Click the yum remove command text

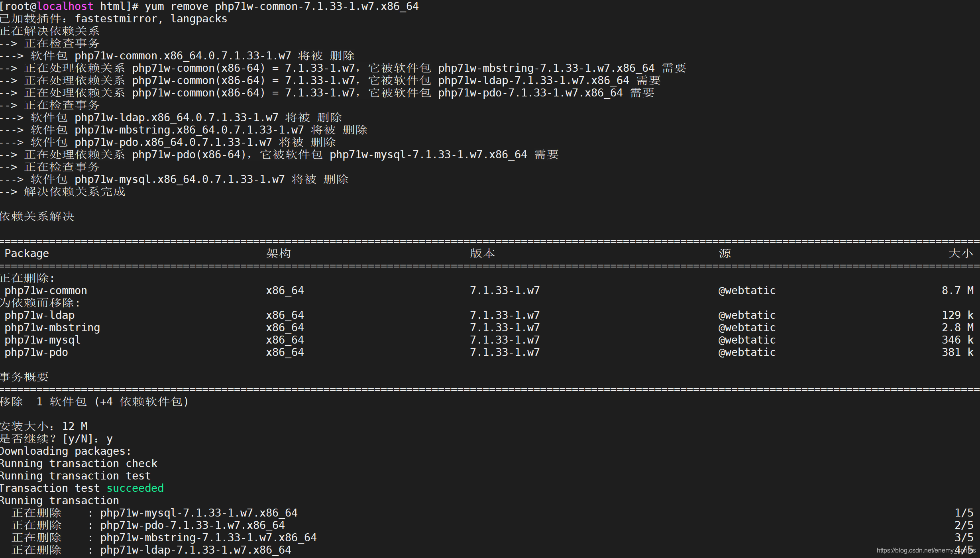pyautogui.click(x=282, y=6)
